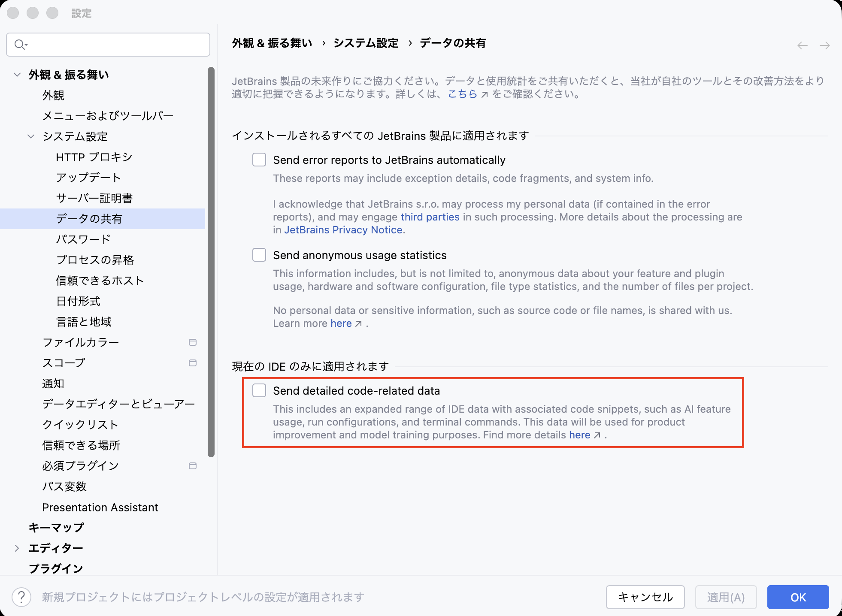
Task: Click the project-level icon beside 必須プラグイン
Action: click(x=193, y=465)
